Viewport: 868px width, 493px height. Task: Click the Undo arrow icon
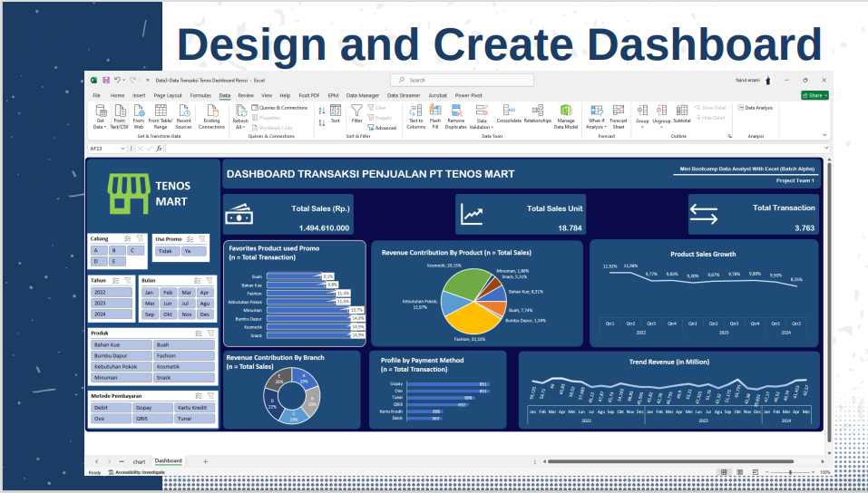(x=117, y=81)
